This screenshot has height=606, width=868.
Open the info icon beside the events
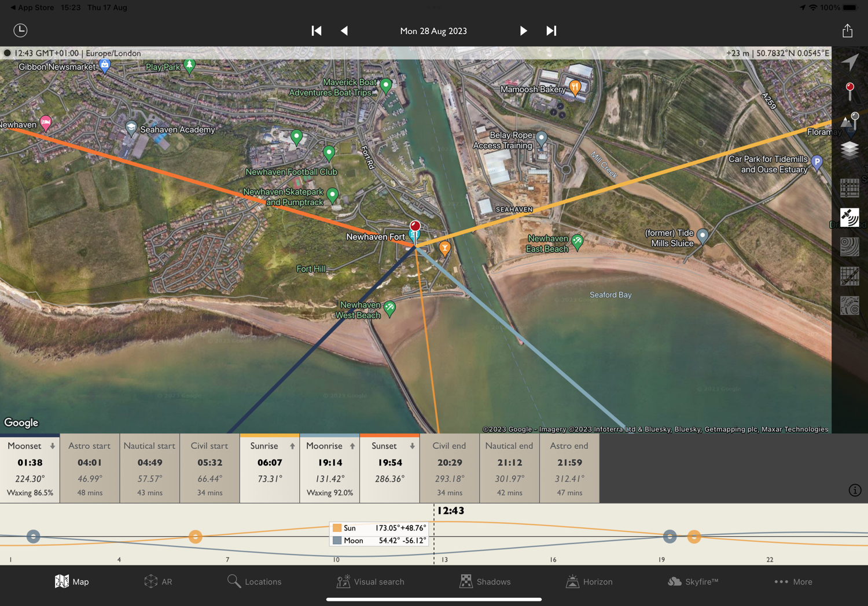point(855,490)
